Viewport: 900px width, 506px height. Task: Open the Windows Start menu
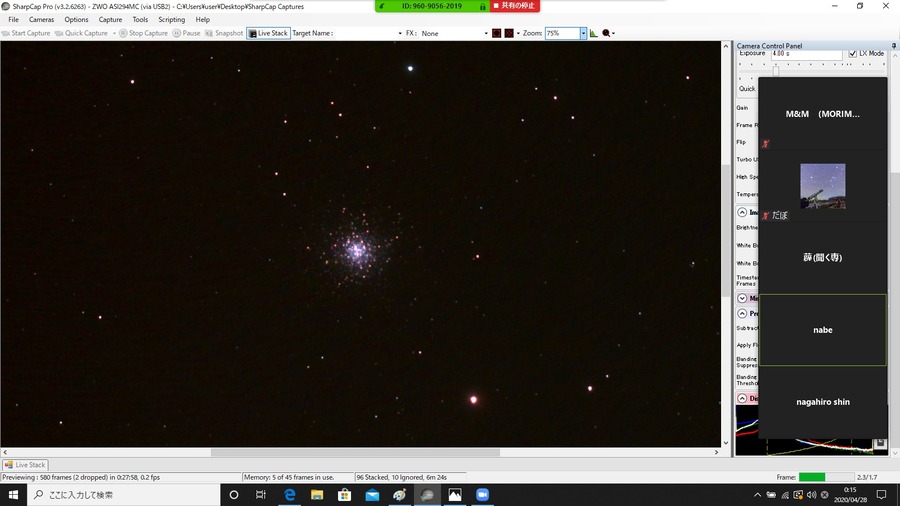pyautogui.click(x=13, y=495)
